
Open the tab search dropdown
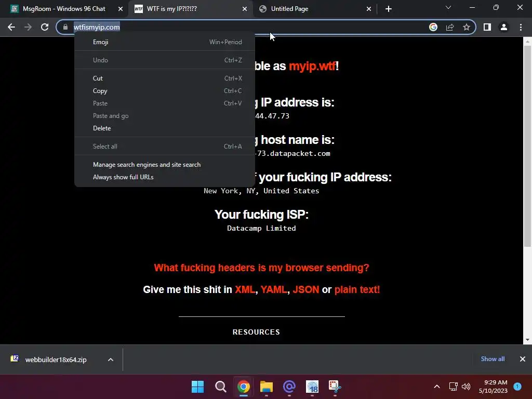click(448, 7)
